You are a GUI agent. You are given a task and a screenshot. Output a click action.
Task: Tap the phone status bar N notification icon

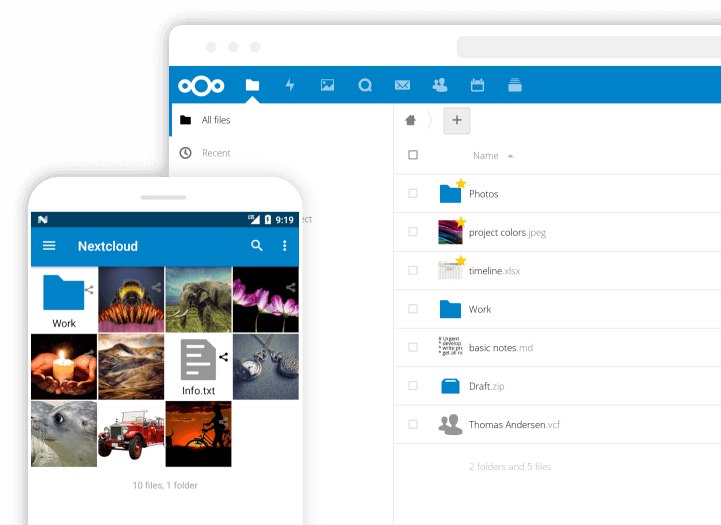pos(43,220)
